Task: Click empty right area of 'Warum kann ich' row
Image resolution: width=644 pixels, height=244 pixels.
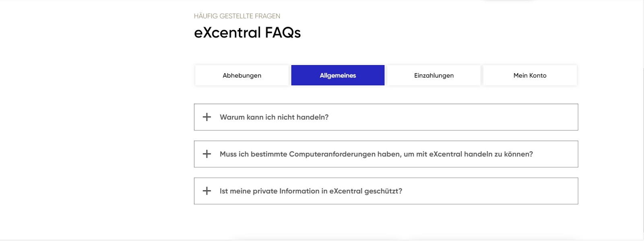Action: point(483,117)
